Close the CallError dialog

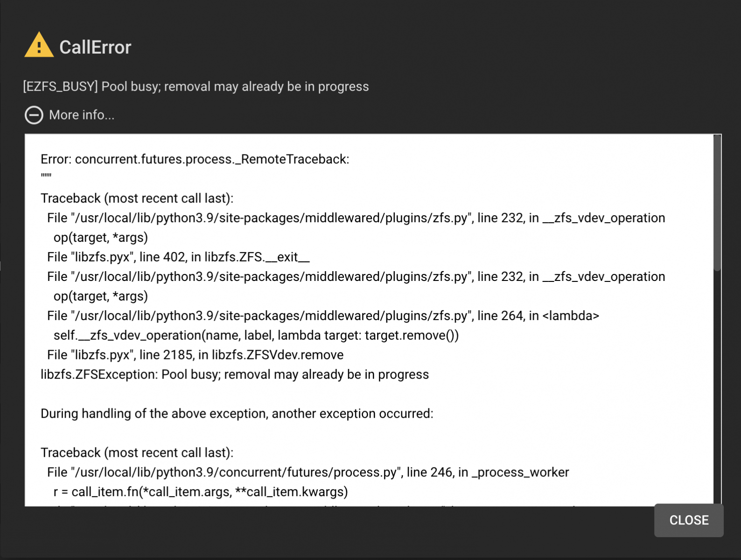pos(689,520)
